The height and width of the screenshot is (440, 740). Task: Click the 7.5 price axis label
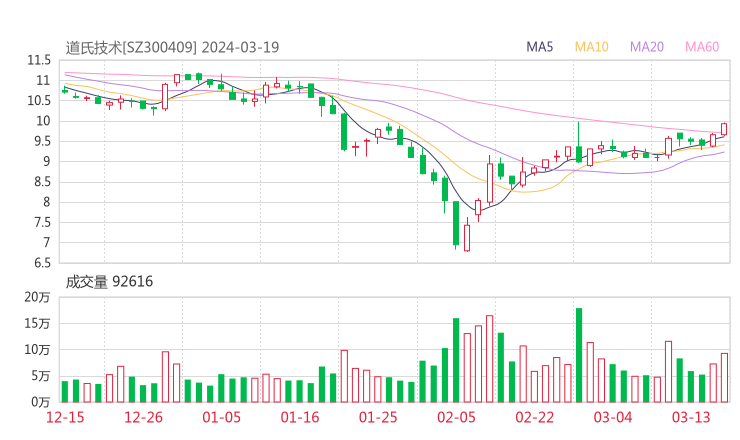coord(42,222)
